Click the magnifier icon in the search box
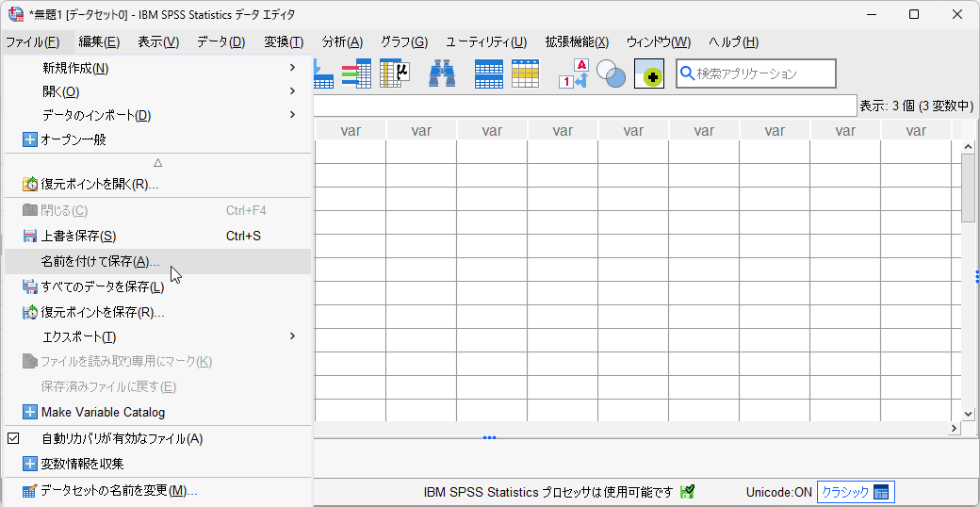Viewport: 980px width, 507px height. coord(687,74)
